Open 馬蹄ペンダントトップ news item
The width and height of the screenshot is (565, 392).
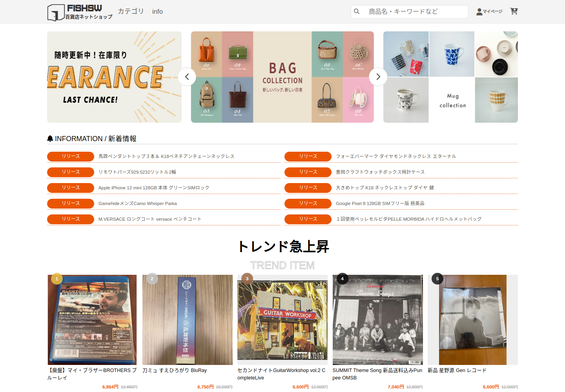pyautogui.click(x=166, y=156)
